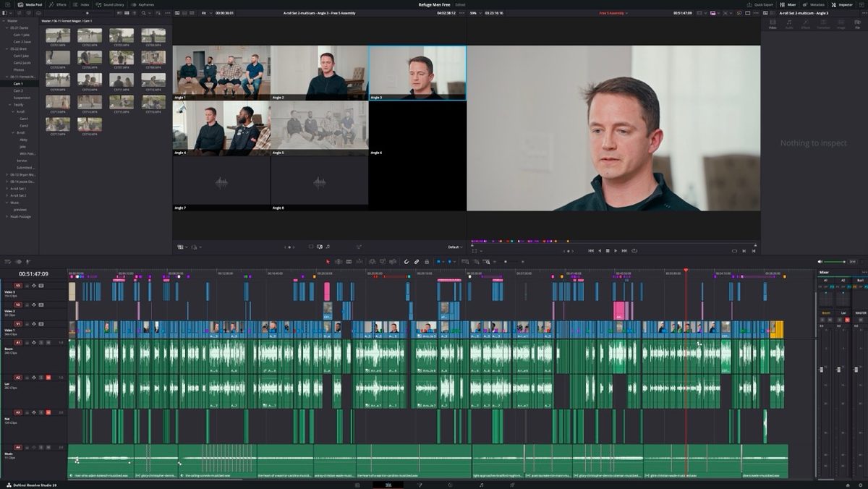868x489 pixels.
Task: Select the File tab in Inspector
Action: coord(858,25)
